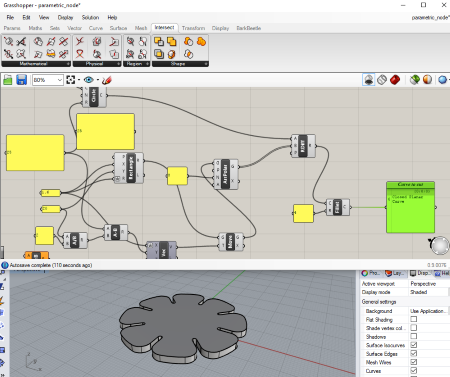Select the red sketch pen tool
This screenshot has height=377, width=450.
click(x=107, y=80)
